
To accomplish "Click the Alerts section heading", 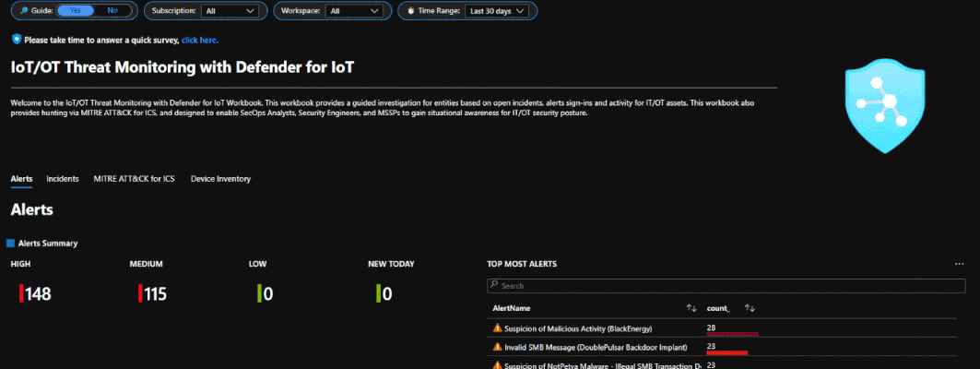I will [32, 210].
